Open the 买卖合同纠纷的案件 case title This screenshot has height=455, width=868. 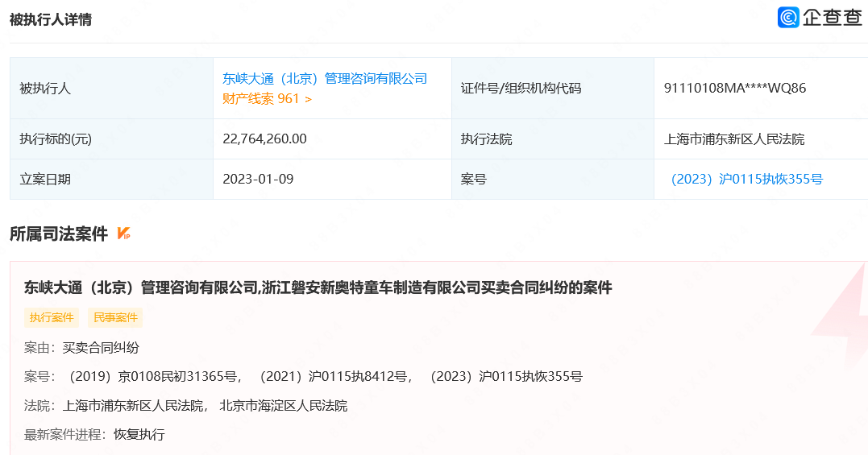(x=318, y=287)
